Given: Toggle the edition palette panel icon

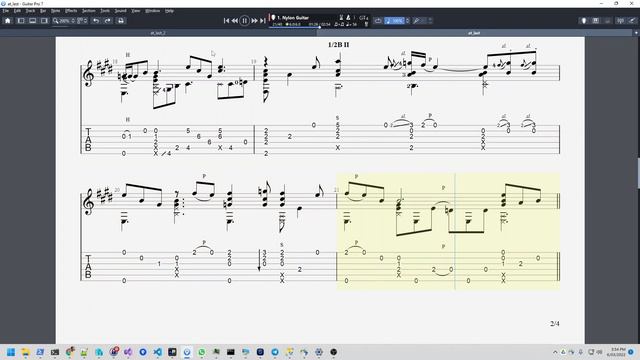Looking at the screenshot, I should pos(21,21).
